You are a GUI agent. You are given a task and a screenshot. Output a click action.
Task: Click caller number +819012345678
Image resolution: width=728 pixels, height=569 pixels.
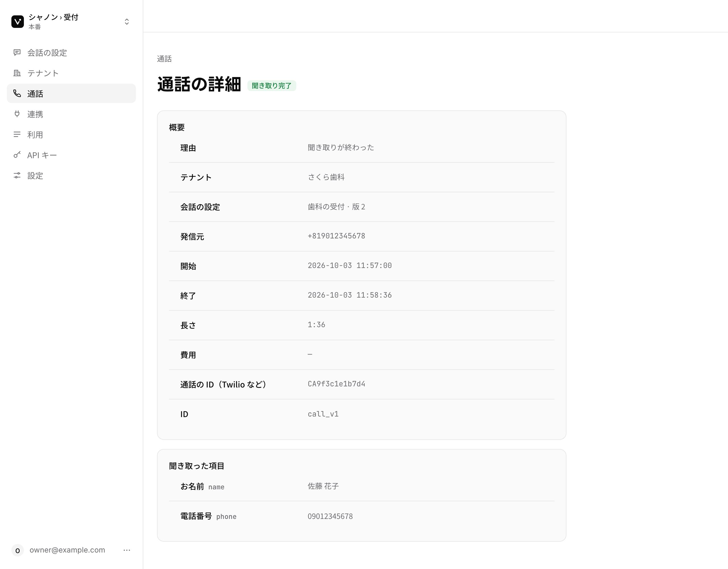(336, 236)
